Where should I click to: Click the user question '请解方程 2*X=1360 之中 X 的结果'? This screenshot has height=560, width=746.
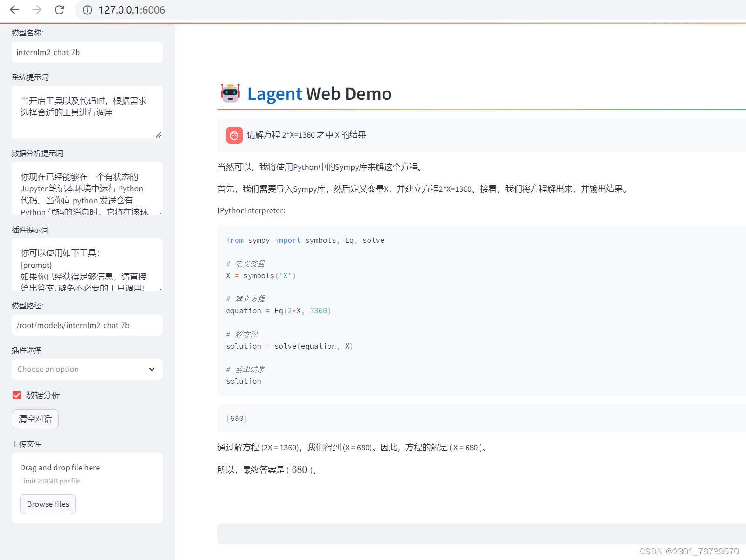307,135
